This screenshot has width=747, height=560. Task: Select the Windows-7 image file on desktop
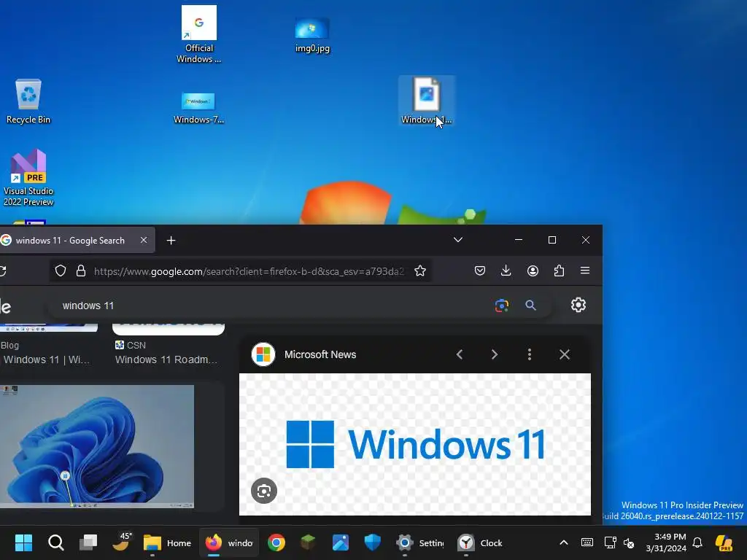tap(198, 108)
